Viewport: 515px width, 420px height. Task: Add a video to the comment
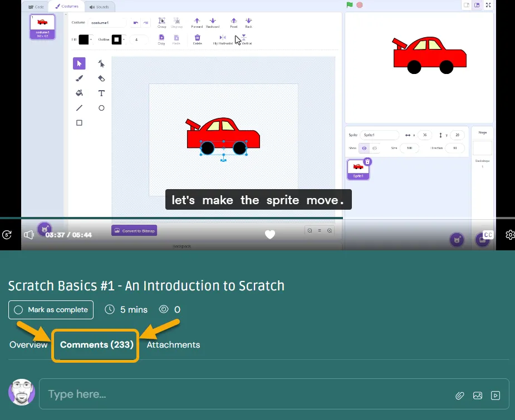click(496, 396)
